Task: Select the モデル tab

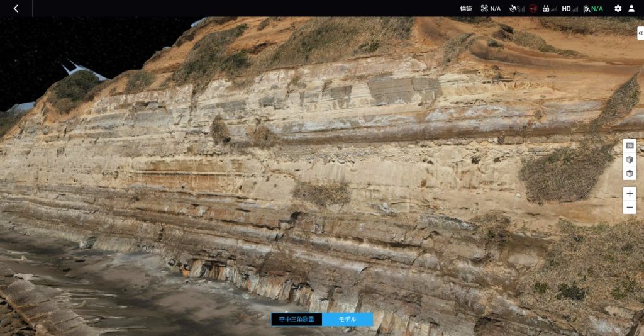Action: click(x=347, y=319)
